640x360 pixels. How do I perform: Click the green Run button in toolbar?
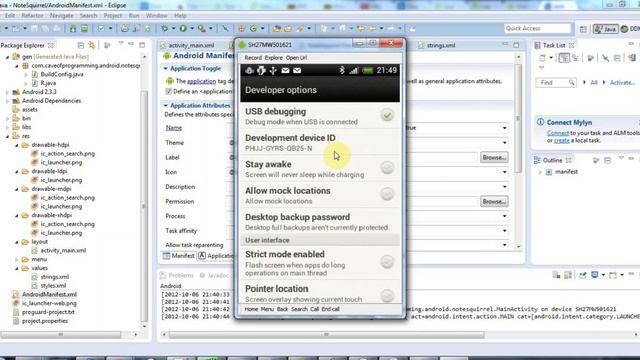(x=183, y=29)
